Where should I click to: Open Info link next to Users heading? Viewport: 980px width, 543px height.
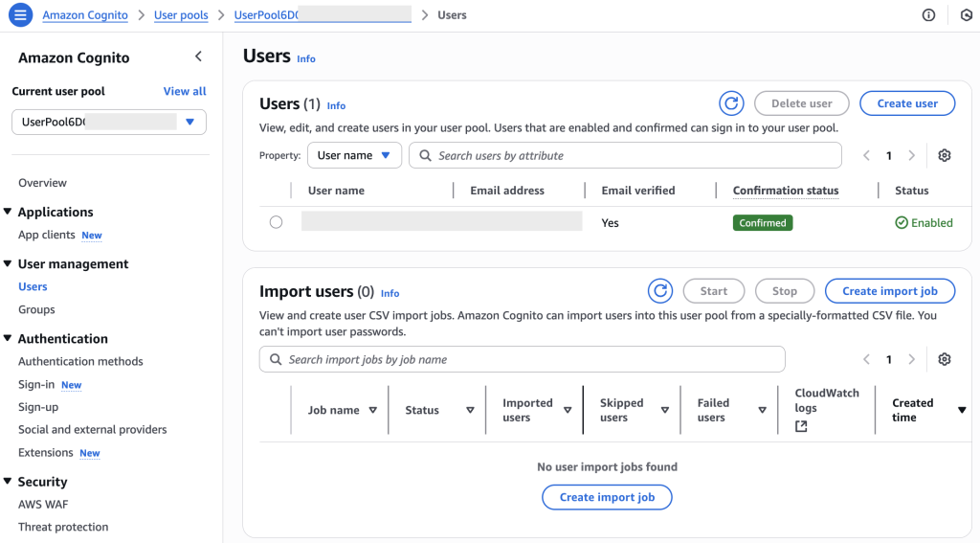(x=306, y=58)
